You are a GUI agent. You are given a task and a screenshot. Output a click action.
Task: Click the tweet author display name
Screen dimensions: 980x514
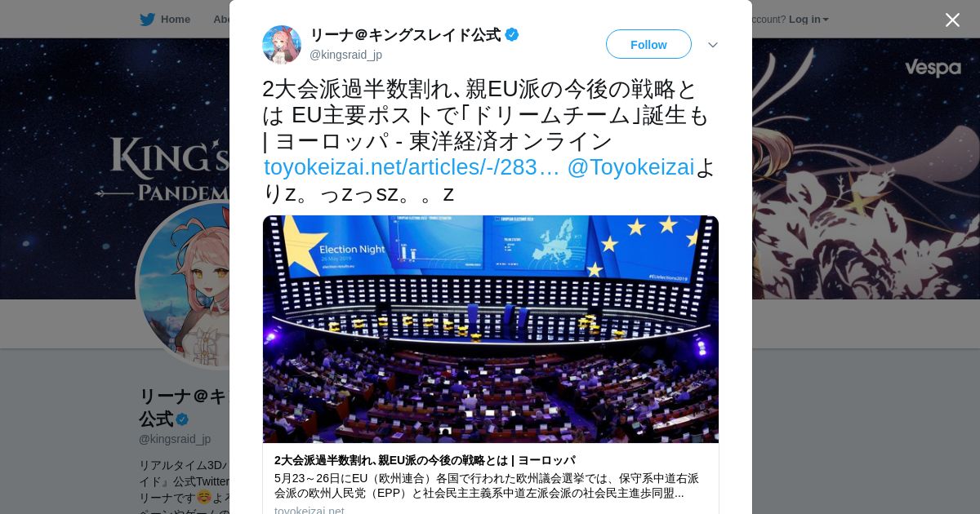(x=405, y=34)
